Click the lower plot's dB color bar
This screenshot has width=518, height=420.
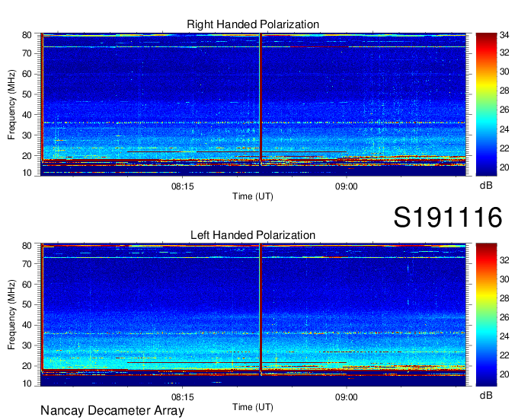(x=486, y=315)
